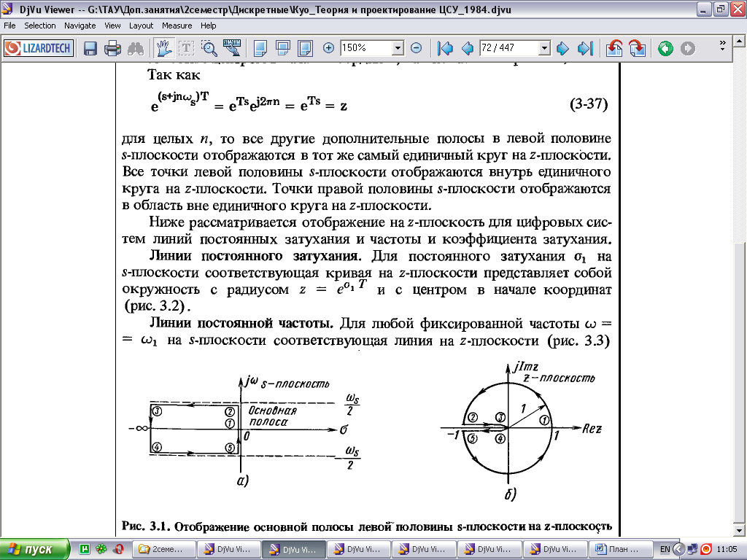Click the LizardTech logo button
The height and width of the screenshot is (560, 747).
tap(39, 48)
